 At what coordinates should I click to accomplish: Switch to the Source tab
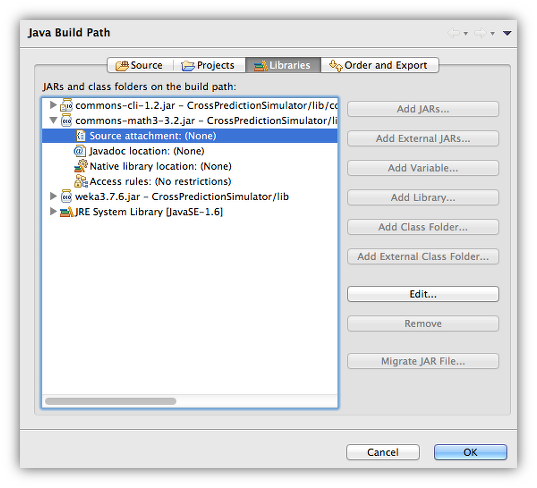[140, 65]
